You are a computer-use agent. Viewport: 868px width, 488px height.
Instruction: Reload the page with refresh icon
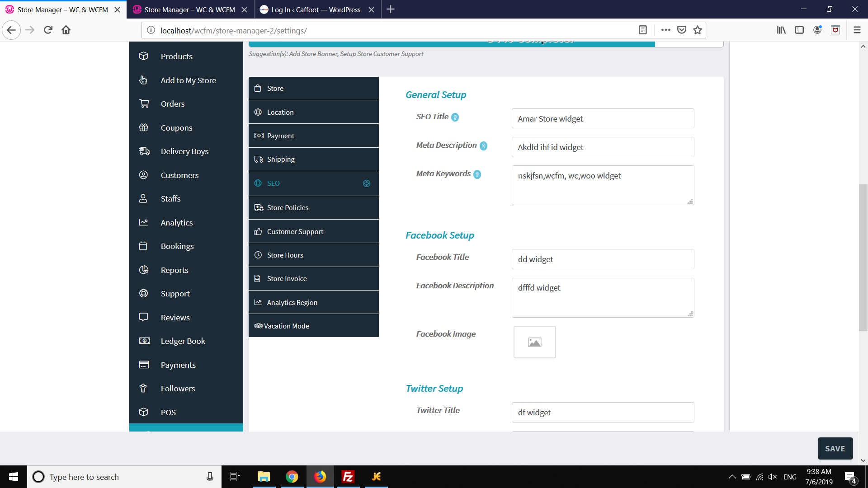pos(48,30)
